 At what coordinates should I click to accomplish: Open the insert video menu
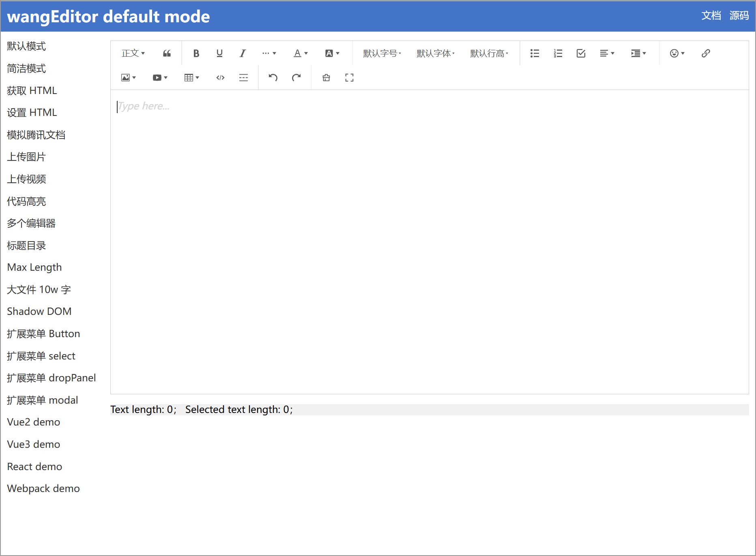(160, 78)
